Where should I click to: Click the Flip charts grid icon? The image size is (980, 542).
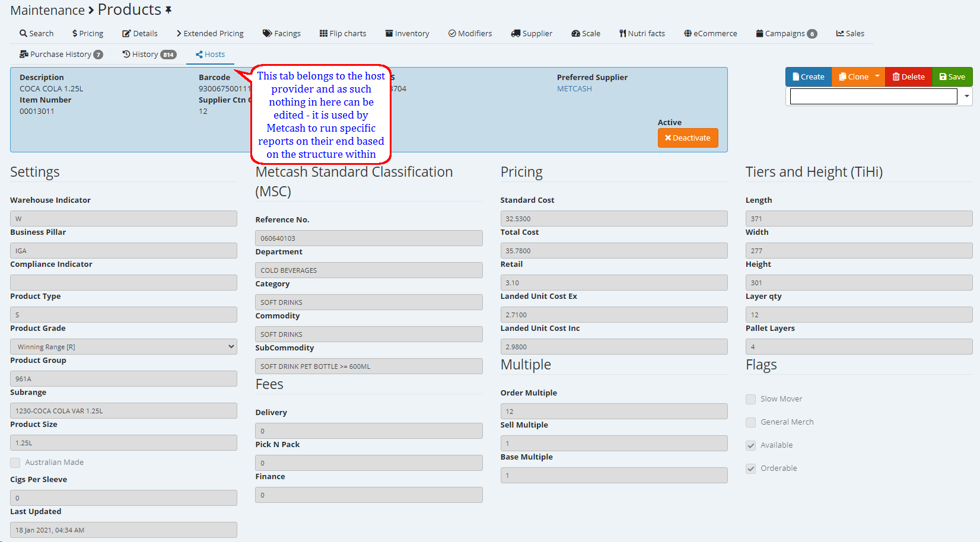pos(323,34)
